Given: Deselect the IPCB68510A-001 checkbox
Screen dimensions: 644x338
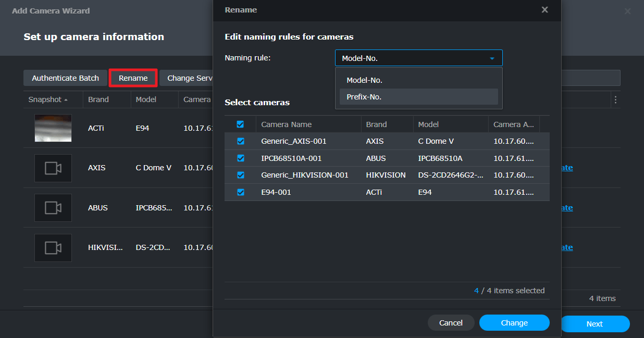Looking at the screenshot, I should (x=241, y=158).
